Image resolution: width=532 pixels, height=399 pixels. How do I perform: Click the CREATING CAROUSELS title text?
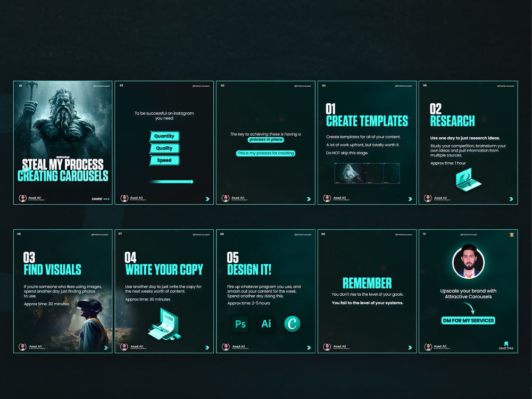click(x=63, y=176)
